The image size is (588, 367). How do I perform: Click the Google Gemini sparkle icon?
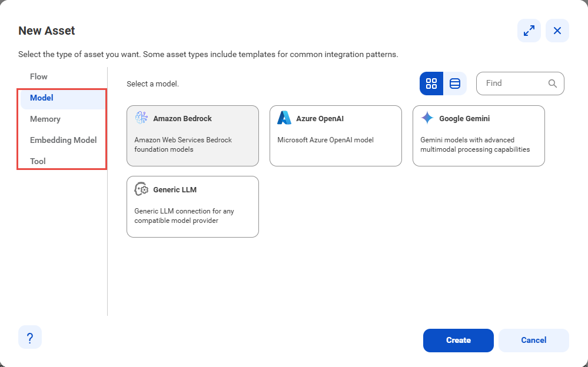coord(427,118)
